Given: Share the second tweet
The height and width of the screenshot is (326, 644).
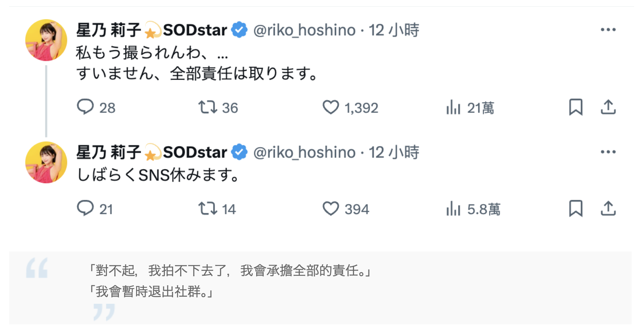Looking at the screenshot, I should [608, 209].
